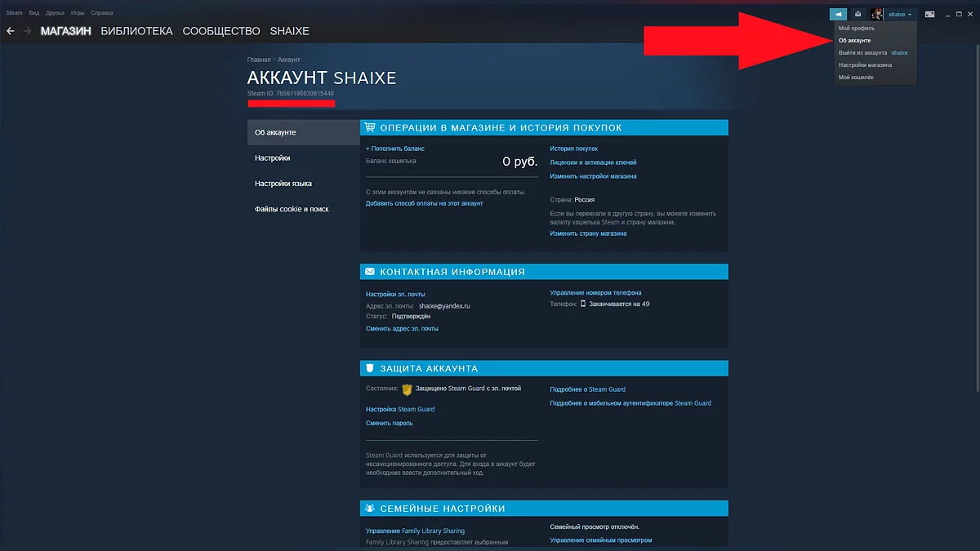Open История покупок link

574,149
